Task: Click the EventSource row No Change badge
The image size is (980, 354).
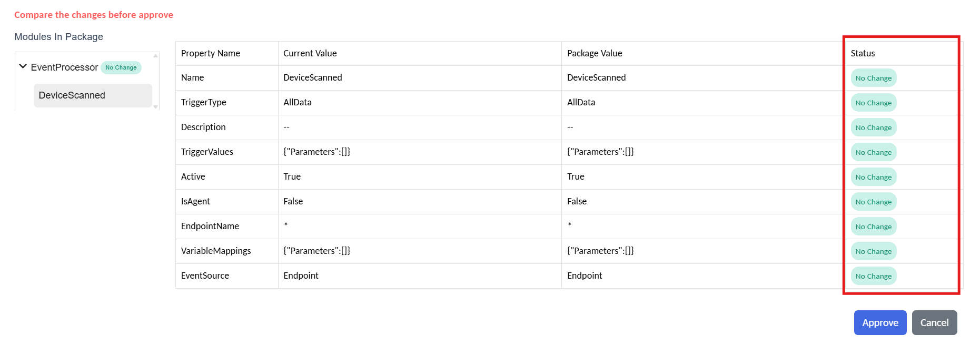Action: pyautogui.click(x=873, y=276)
